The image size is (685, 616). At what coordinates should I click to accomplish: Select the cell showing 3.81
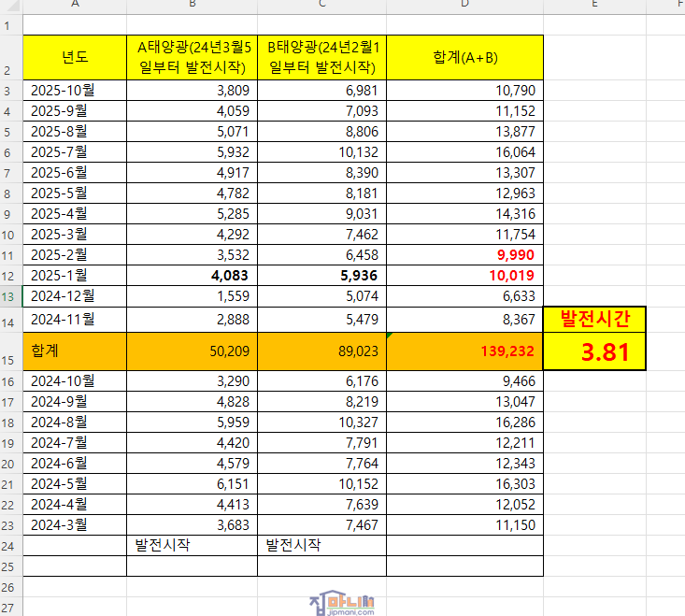coord(593,351)
